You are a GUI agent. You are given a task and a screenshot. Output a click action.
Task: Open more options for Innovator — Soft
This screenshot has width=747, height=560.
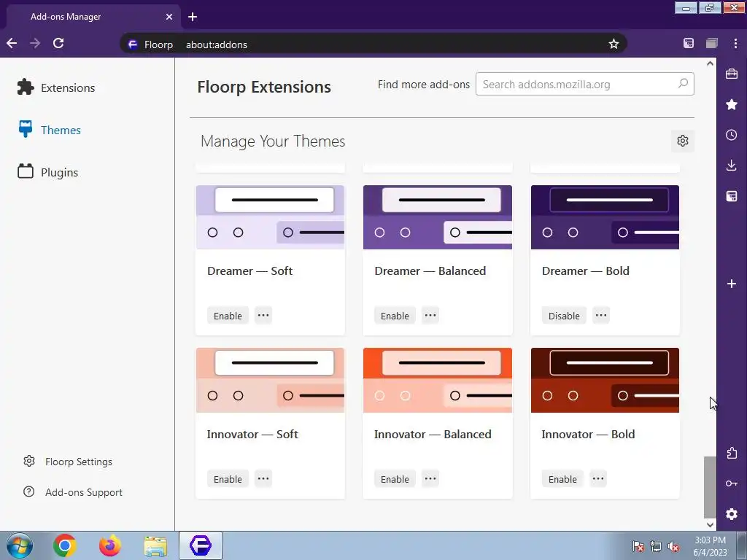pyautogui.click(x=263, y=478)
